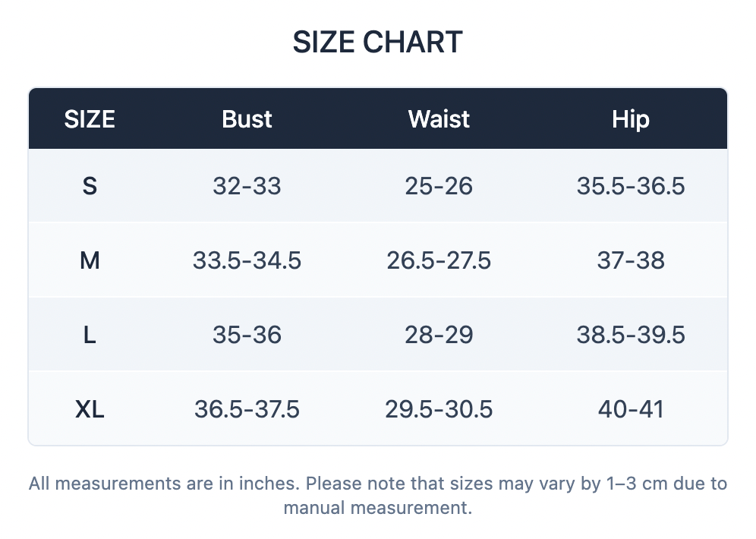Select the Waist column header

pyautogui.click(x=439, y=119)
